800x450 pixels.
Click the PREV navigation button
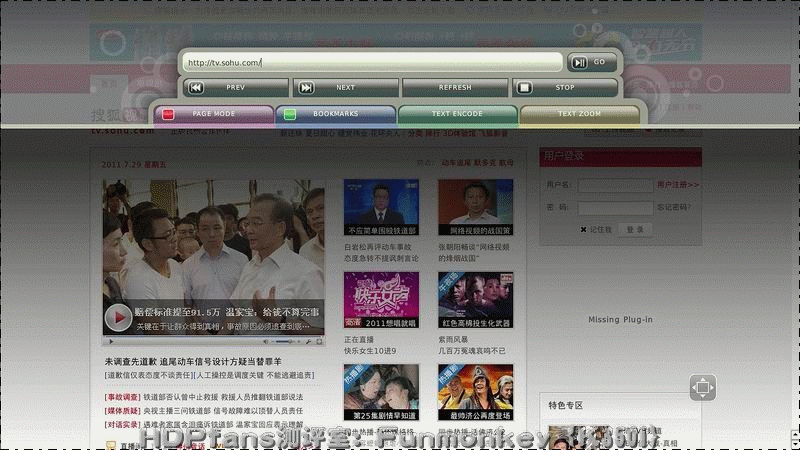[x=236, y=88]
